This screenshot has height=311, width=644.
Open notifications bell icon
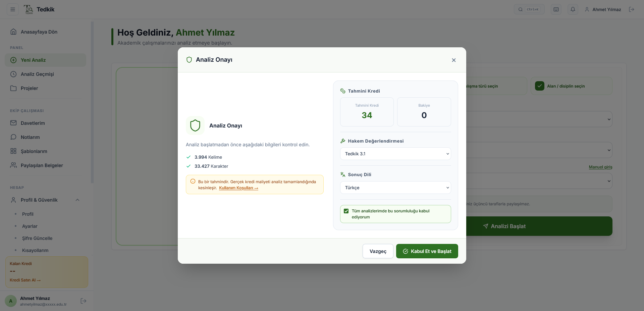pyautogui.click(x=573, y=9)
